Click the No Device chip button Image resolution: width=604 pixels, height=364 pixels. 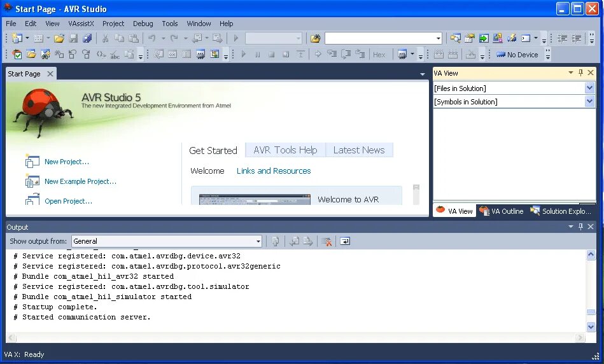(517, 55)
